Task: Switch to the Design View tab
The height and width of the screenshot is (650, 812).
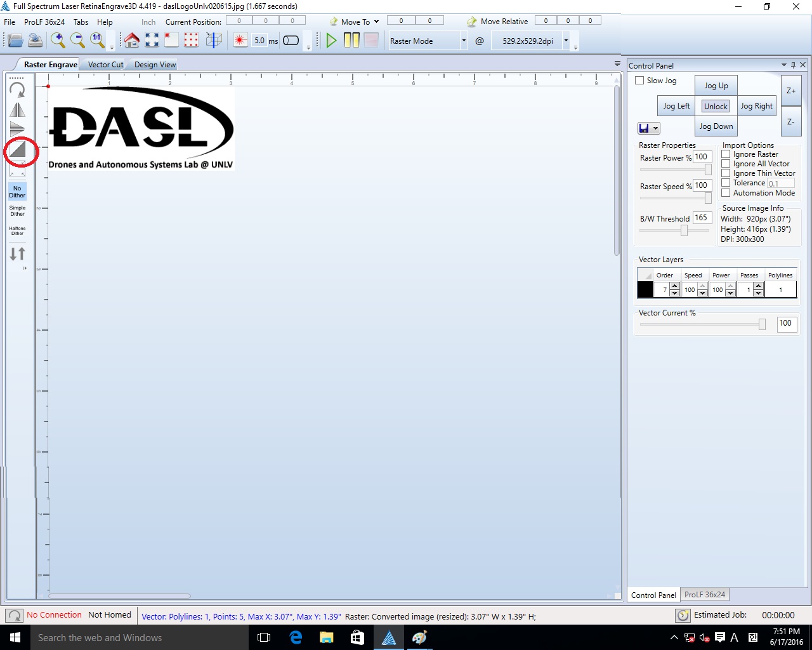Action: pos(155,64)
